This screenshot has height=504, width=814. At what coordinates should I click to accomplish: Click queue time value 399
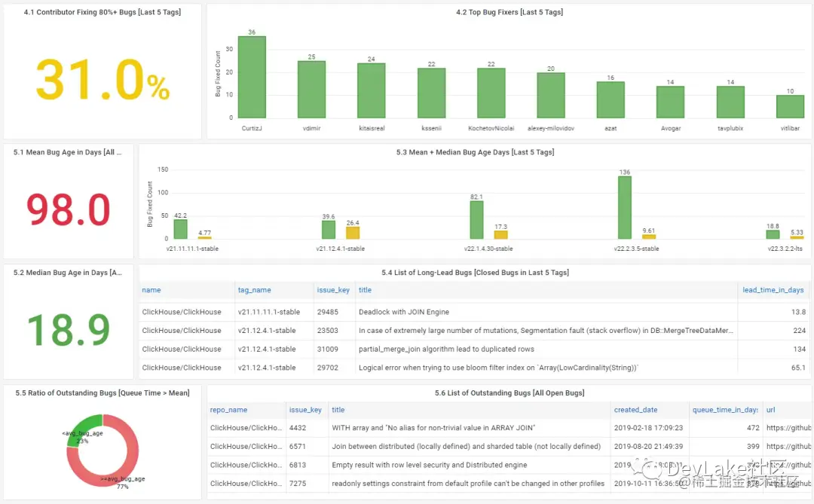(x=753, y=447)
